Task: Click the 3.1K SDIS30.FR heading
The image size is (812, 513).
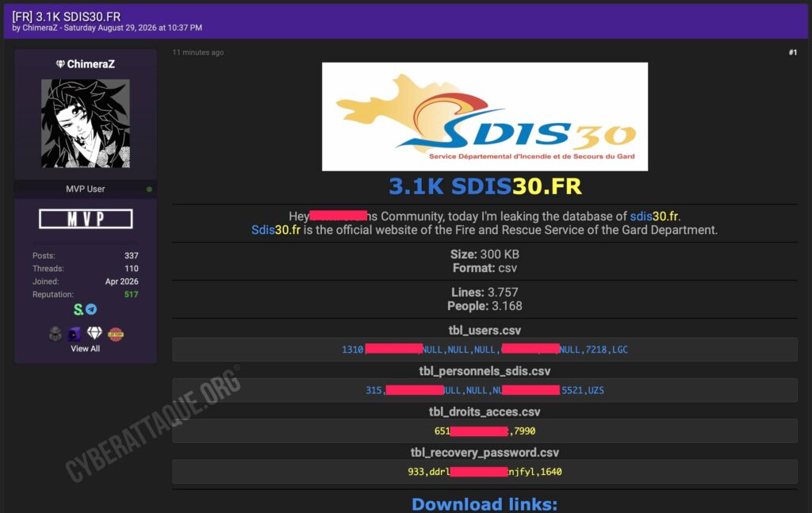Action: pyautogui.click(x=485, y=186)
